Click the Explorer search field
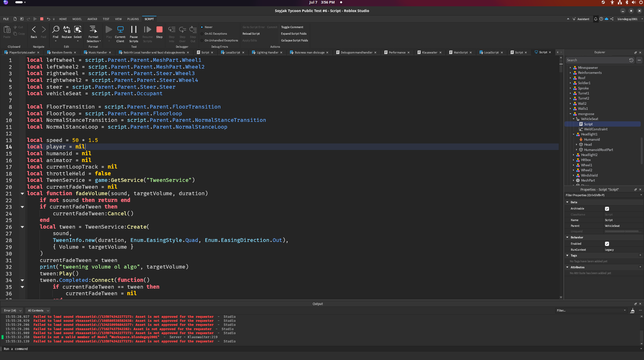The height and width of the screenshot is (360, 644). coord(597,60)
